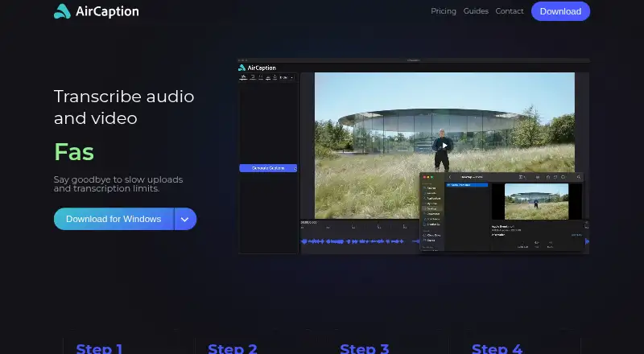644x354 pixels.
Task: Click the AirCaption logo in the header
Action: point(96,11)
